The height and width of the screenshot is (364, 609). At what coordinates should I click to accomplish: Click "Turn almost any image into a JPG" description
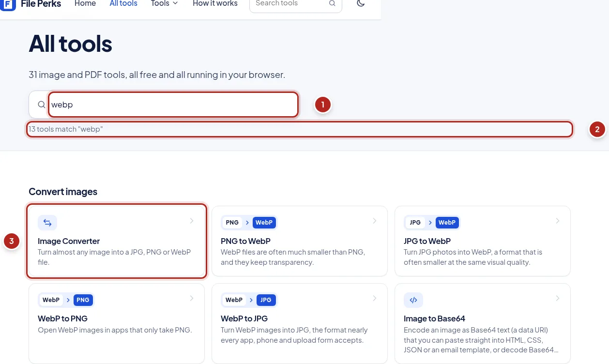click(x=114, y=257)
